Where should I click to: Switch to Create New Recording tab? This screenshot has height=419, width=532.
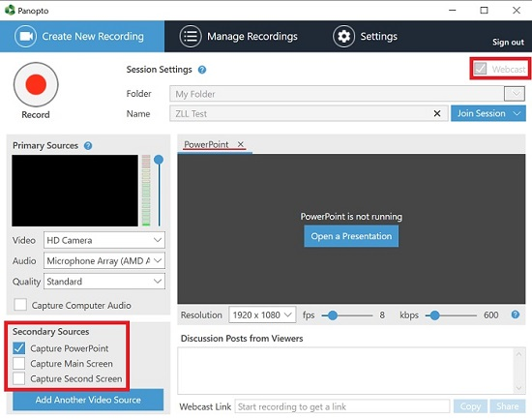(82, 37)
